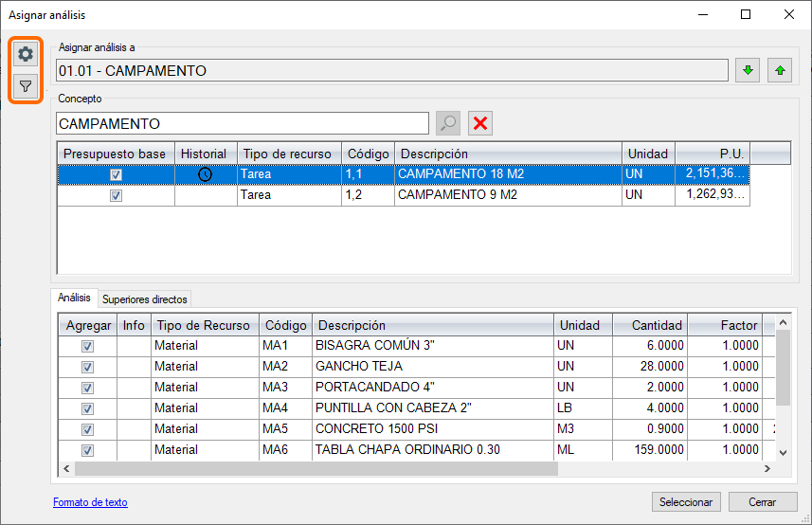This screenshot has width=812, height=525.
Task: Click the Agregar column header
Action: pos(87,325)
